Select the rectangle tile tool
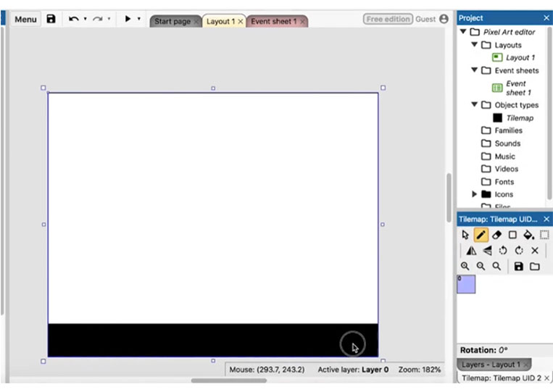The height and width of the screenshot is (392, 553). [512, 235]
